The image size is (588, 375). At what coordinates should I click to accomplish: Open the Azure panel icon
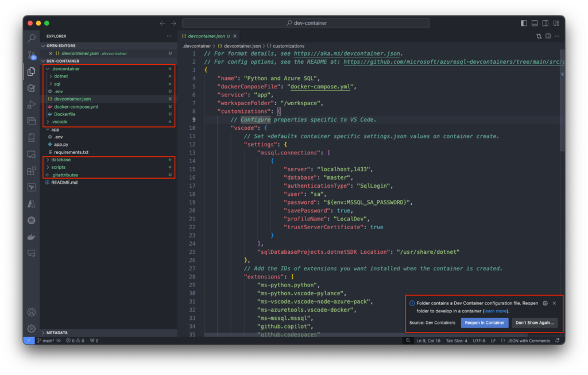tap(31, 204)
